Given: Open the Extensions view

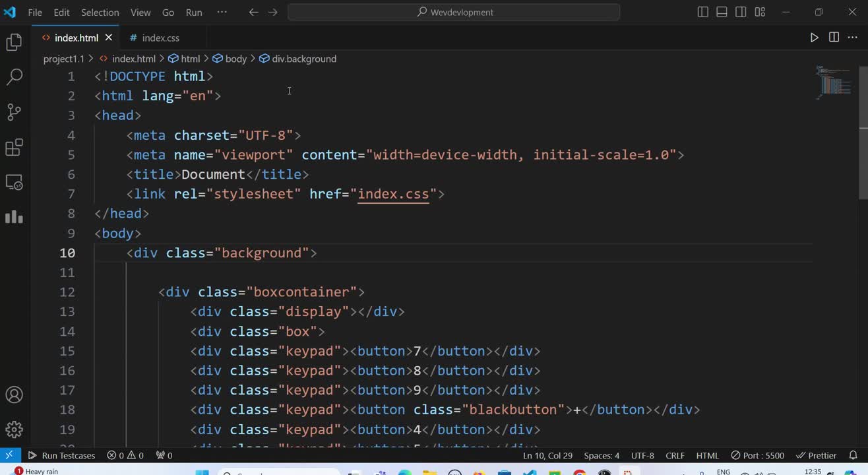Looking at the screenshot, I should (x=14, y=146).
